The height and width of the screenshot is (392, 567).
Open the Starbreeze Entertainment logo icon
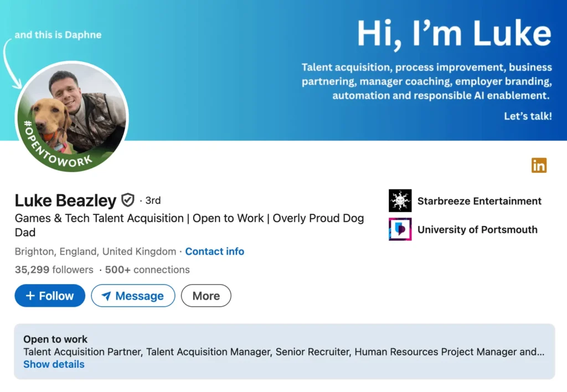tap(400, 201)
